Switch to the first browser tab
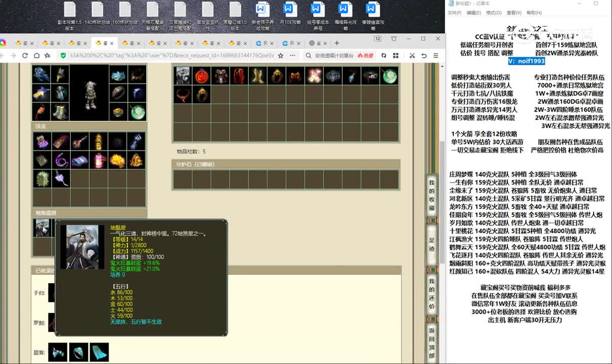 click(x=25, y=43)
